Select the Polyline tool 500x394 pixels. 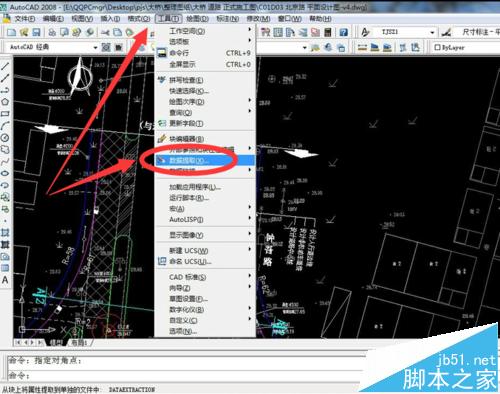point(5,90)
